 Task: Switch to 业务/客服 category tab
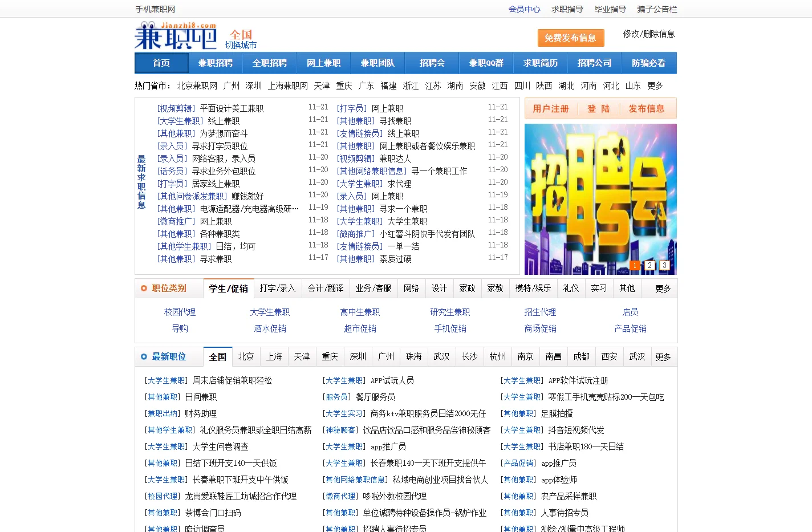(373, 289)
